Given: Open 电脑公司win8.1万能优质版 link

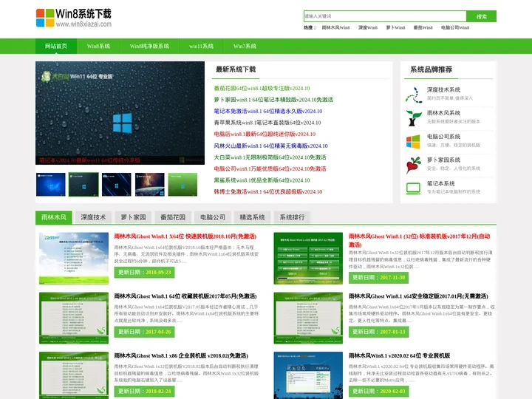Looking at the screenshot, I should coord(270,169).
